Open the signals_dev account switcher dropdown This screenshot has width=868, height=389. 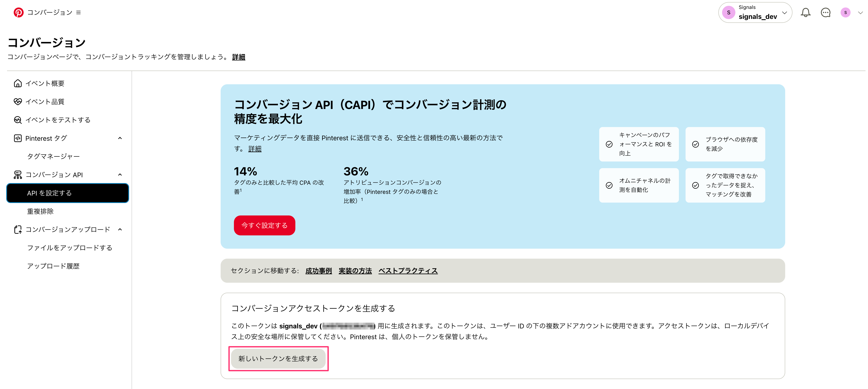tap(755, 12)
